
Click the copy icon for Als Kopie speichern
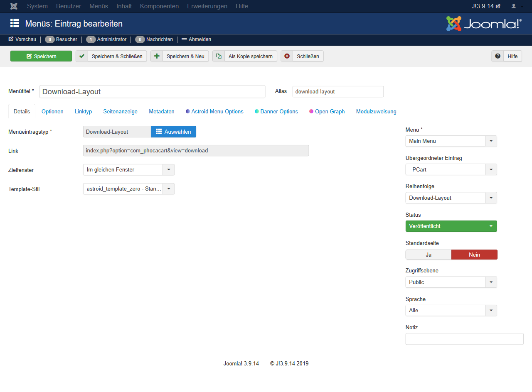click(x=219, y=56)
